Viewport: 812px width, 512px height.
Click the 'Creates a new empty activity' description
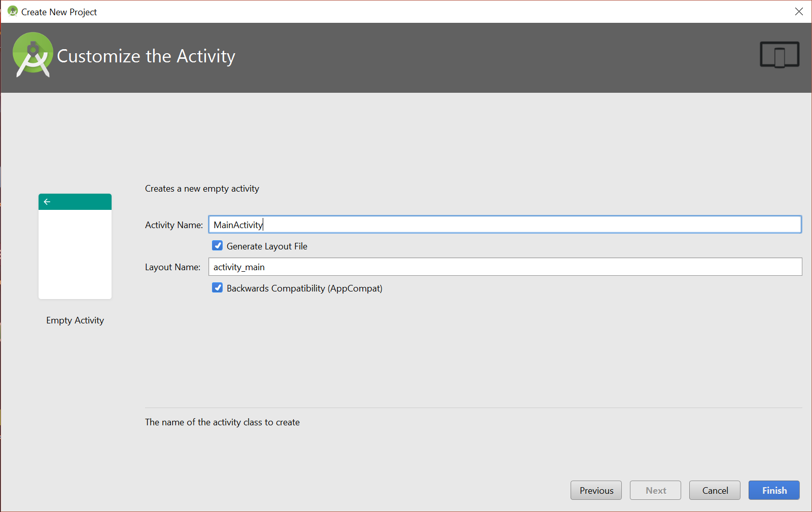point(202,189)
